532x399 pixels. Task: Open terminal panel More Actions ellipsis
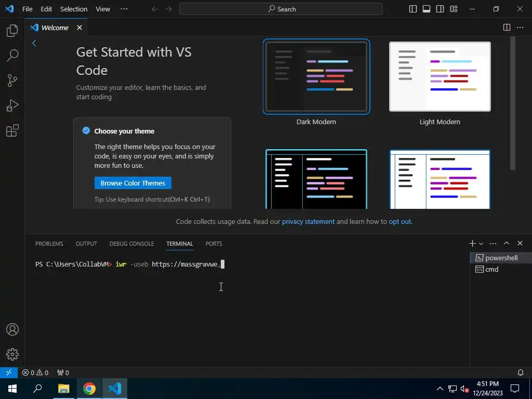[493, 243]
